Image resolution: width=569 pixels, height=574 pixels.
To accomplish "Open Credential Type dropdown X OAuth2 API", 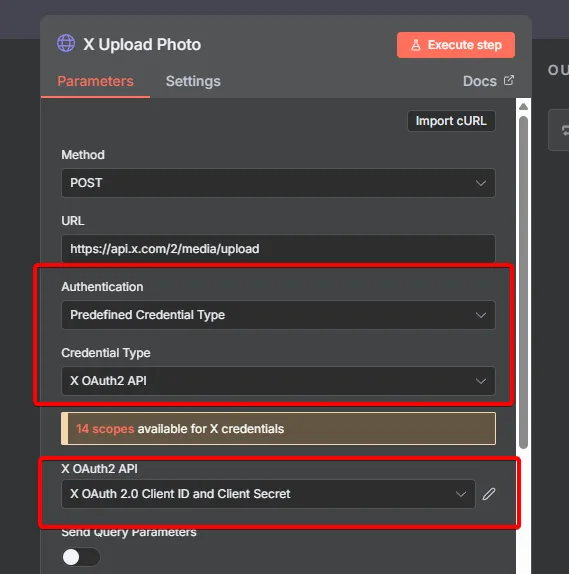I will tap(278, 381).
